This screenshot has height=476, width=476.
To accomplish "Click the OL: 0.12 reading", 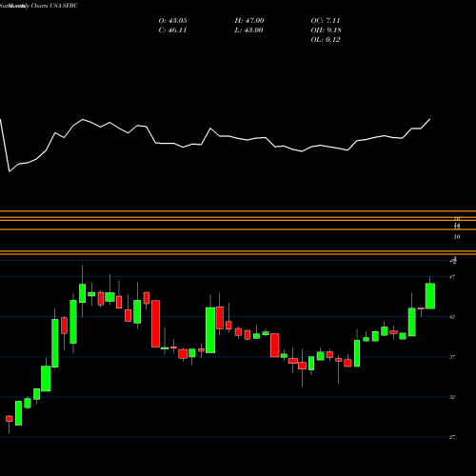I will coord(326,40).
